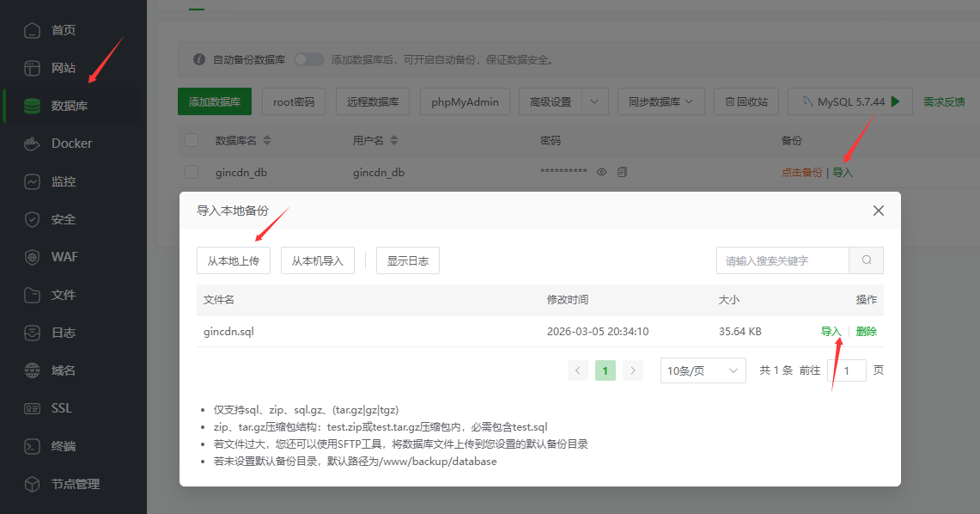980x514 pixels.
Task: Copy password using the copy icon
Action: (x=623, y=172)
